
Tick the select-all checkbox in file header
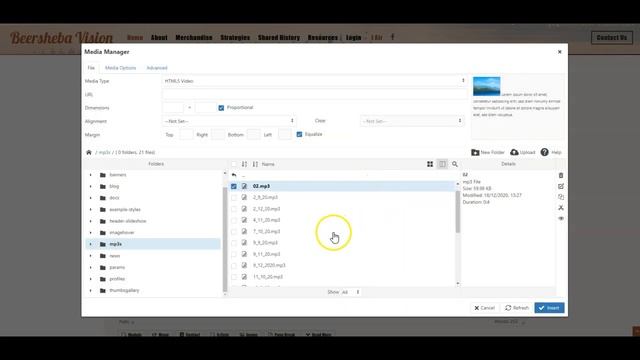click(x=234, y=164)
